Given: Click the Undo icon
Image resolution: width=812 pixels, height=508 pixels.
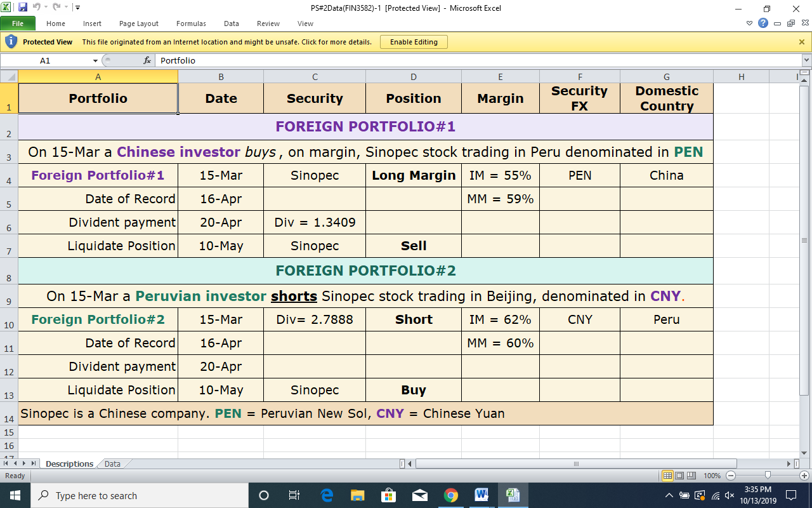Looking at the screenshot, I should pos(36,7).
